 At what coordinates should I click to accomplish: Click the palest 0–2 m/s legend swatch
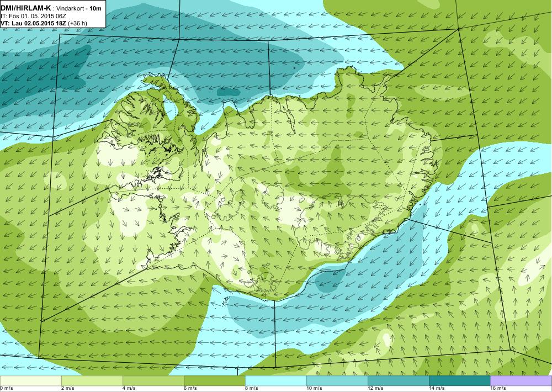(x=30, y=380)
